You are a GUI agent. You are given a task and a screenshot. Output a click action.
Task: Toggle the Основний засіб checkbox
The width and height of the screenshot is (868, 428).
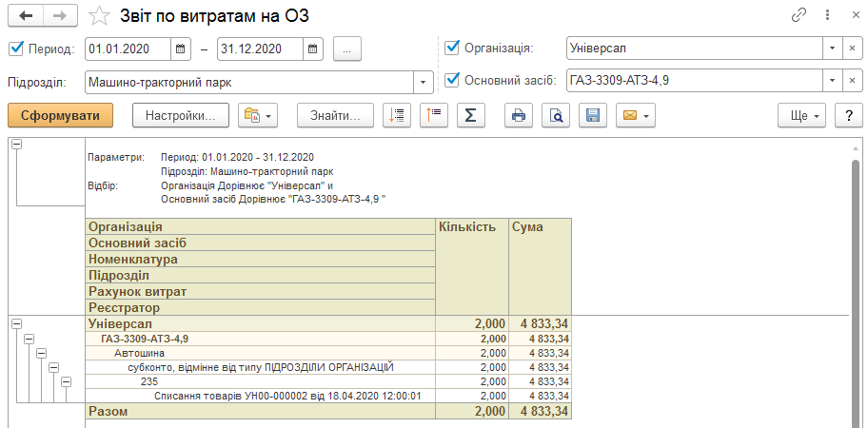(x=453, y=80)
